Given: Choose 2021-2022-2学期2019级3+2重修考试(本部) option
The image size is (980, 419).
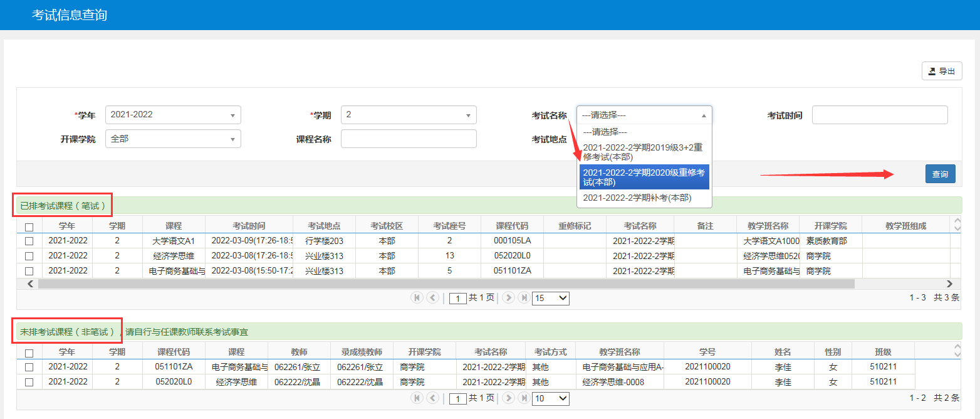Looking at the screenshot, I should (644, 152).
